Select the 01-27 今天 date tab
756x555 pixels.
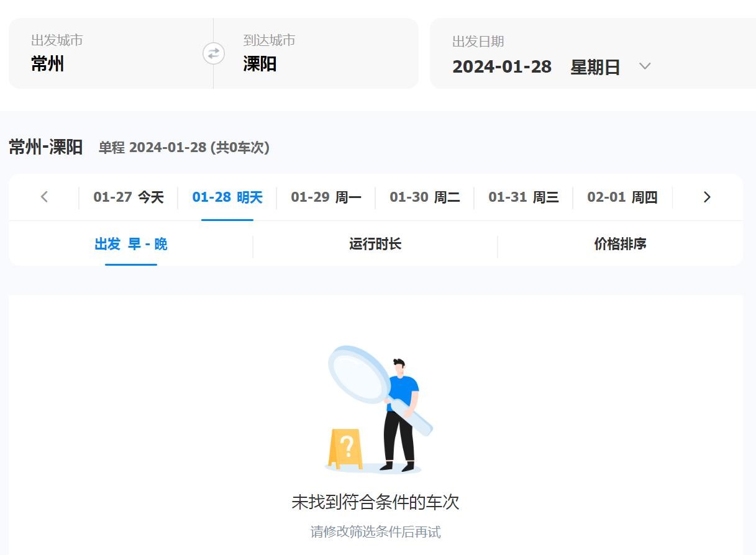(128, 197)
